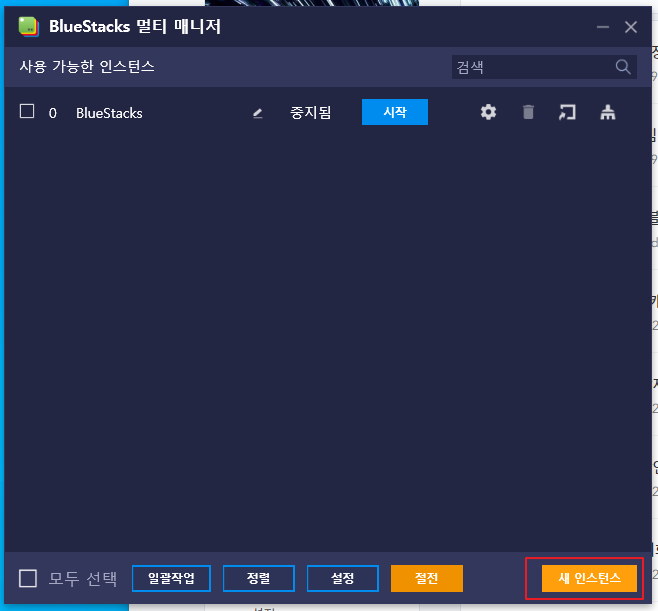Tick the checkbox for instance 0 BlueStacks
Viewport: 658px width, 611px height.
(x=27, y=111)
